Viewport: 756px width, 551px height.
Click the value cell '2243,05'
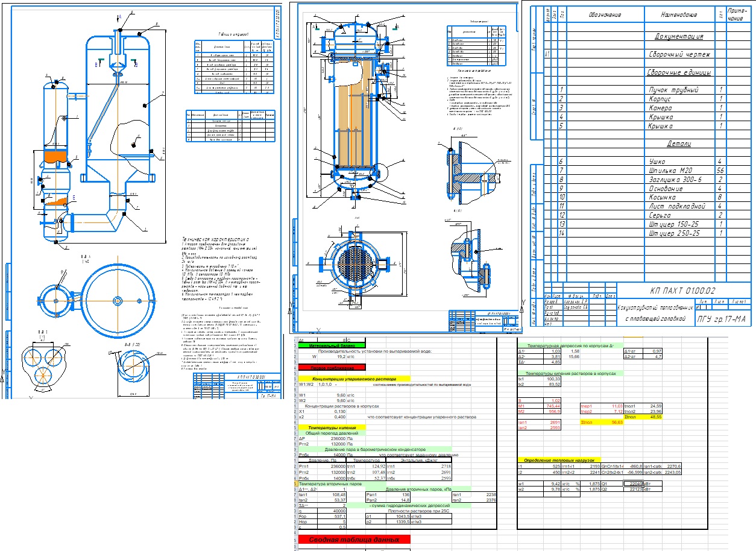tap(671, 472)
